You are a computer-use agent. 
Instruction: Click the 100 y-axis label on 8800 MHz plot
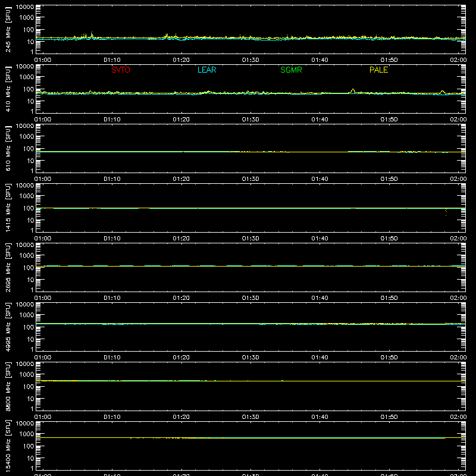29,387
